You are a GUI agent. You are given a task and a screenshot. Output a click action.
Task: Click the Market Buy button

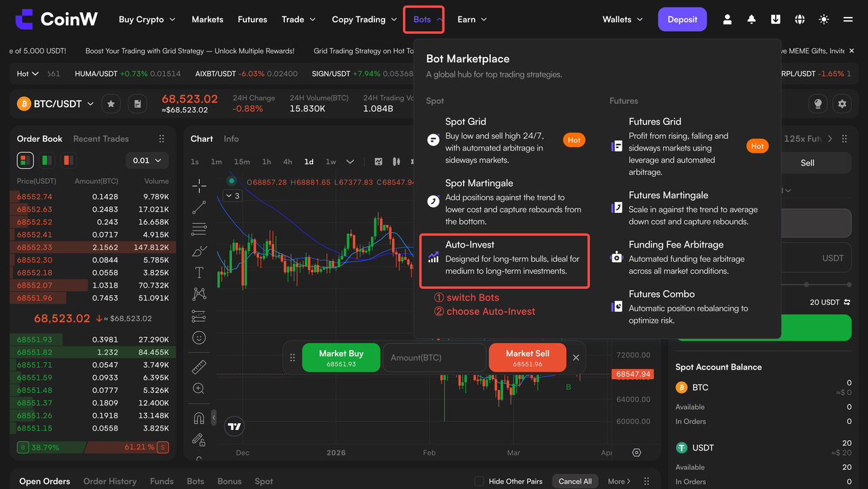pyautogui.click(x=341, y=357)
